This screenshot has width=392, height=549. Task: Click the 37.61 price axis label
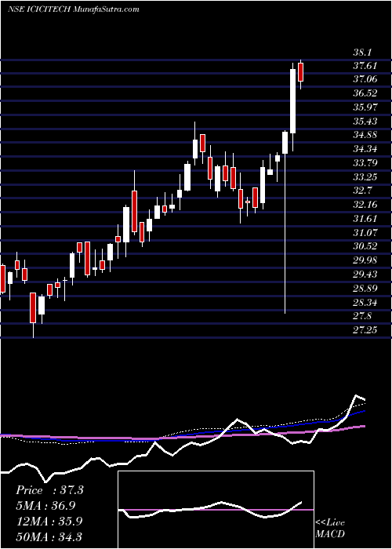click(x=365, y=66)
